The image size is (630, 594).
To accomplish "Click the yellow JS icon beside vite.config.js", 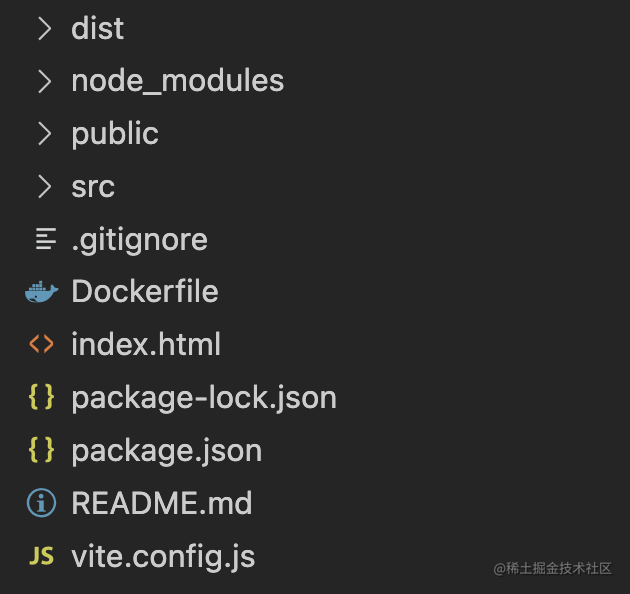I will coord(41,556).
